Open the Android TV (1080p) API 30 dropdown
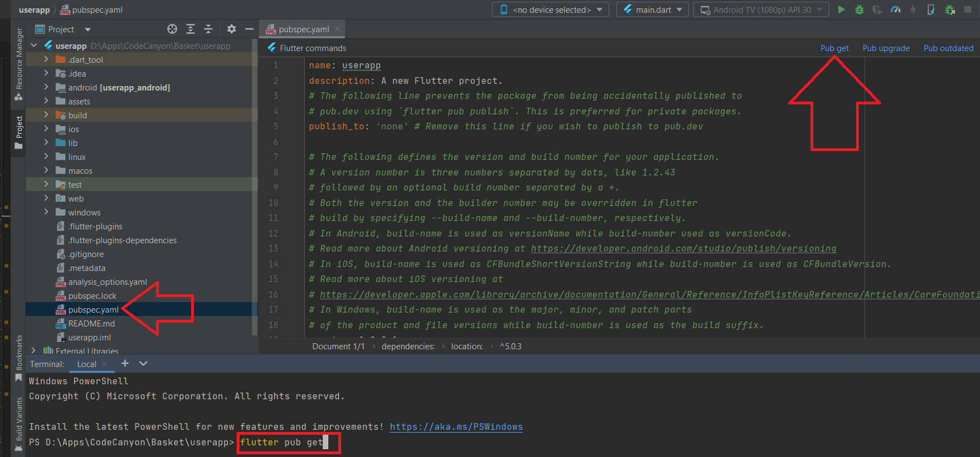 coord(761,9)
